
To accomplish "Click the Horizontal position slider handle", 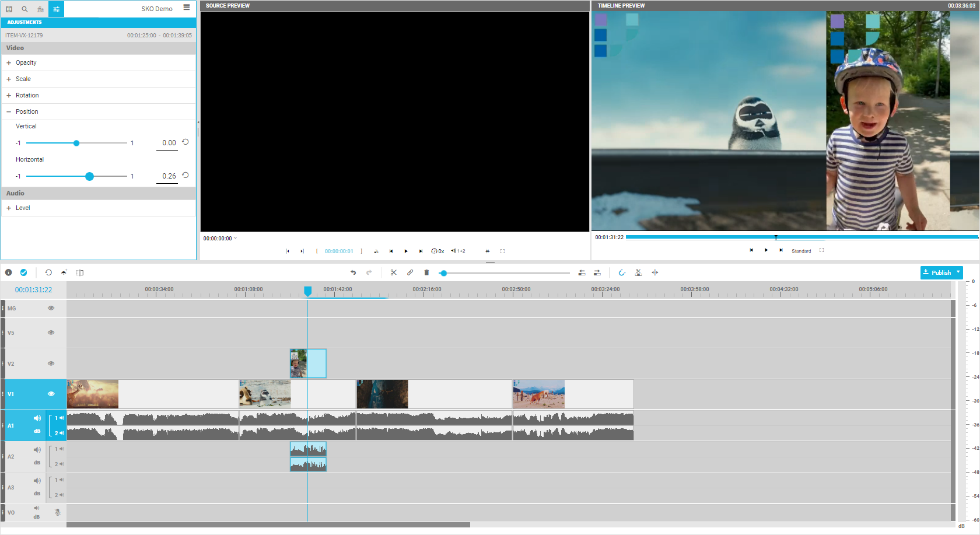I will point(89,176).
